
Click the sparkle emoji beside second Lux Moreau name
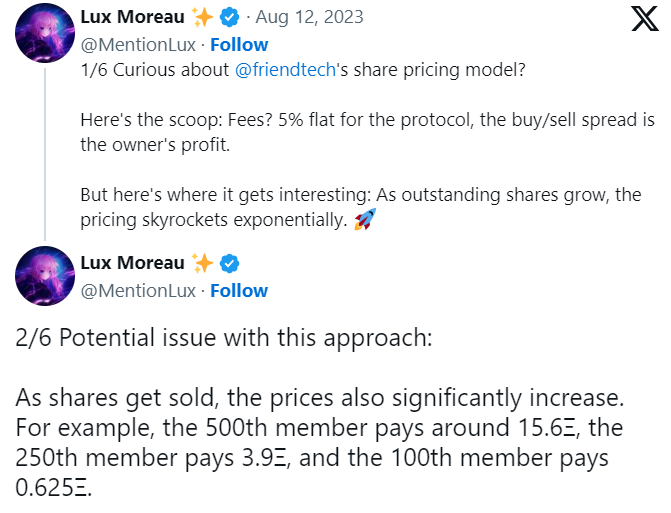(202, 263)
